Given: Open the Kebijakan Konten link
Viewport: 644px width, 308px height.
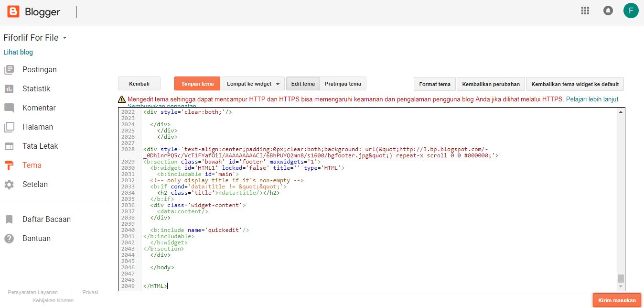Looking at the screenshot, I should [x=53, y=300].
